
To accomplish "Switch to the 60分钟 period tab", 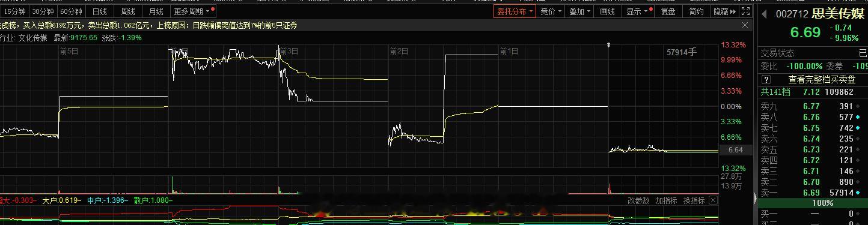I will 71,11.
